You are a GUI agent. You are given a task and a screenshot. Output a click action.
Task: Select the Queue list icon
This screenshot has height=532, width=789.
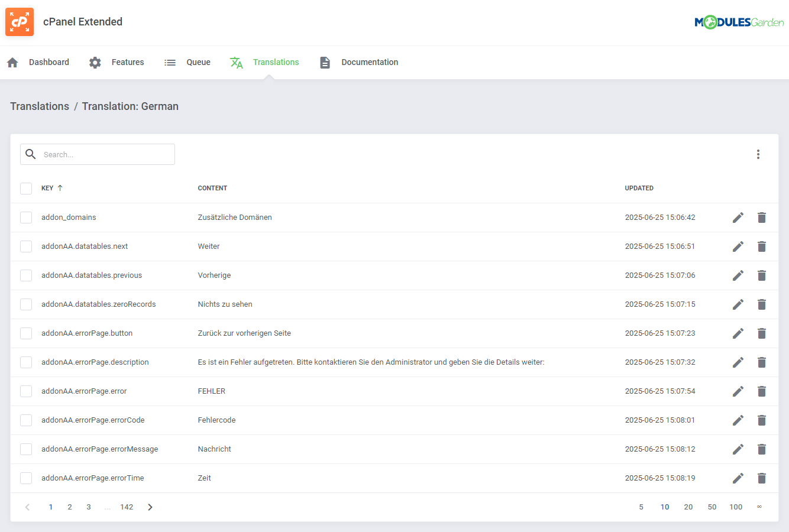point(170,62)
